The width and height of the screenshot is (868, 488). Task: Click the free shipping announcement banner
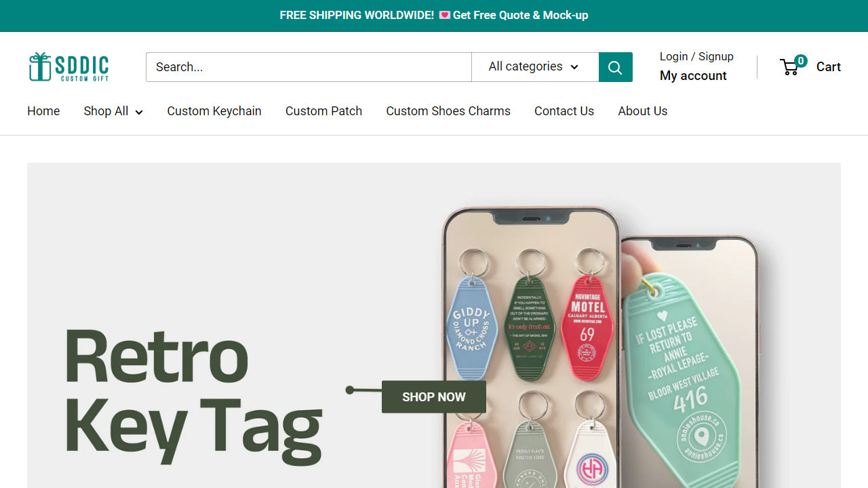pyautogui.click(x=434, y=16)
